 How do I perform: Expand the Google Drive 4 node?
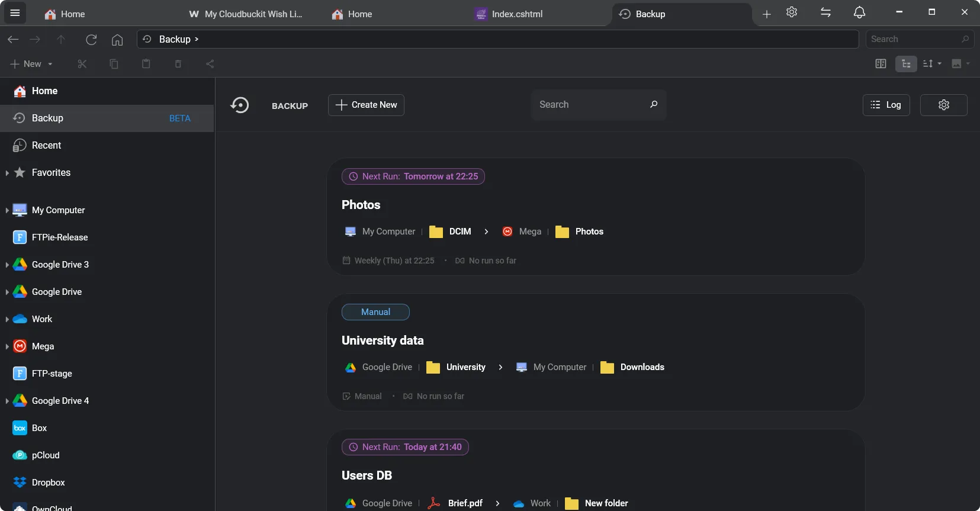tap(7, 401)
